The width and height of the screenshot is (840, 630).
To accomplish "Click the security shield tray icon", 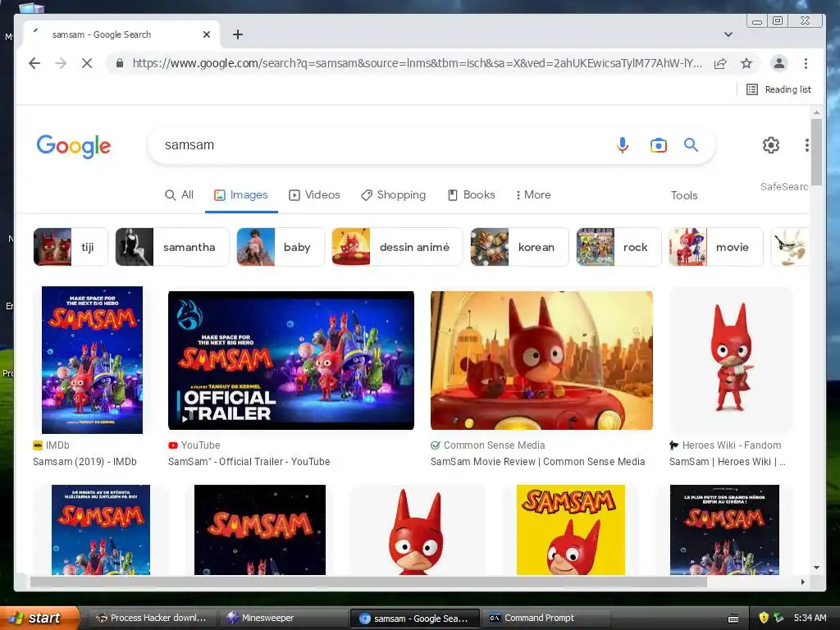I will tap(764, 618).
